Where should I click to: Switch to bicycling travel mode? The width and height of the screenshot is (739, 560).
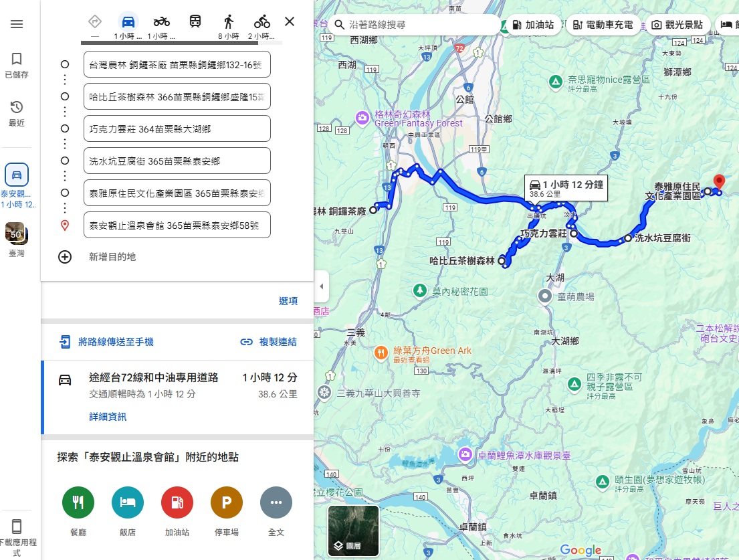point(262,21)
